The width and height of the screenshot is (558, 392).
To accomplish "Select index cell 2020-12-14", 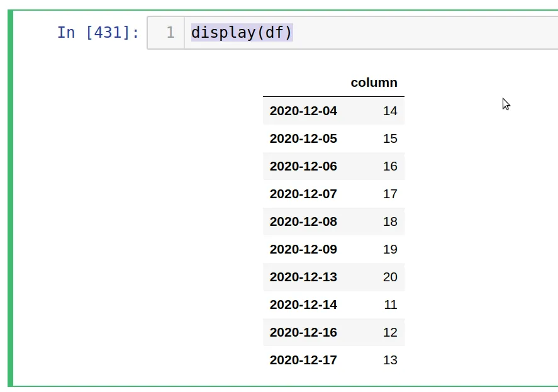I will point(303,305).
